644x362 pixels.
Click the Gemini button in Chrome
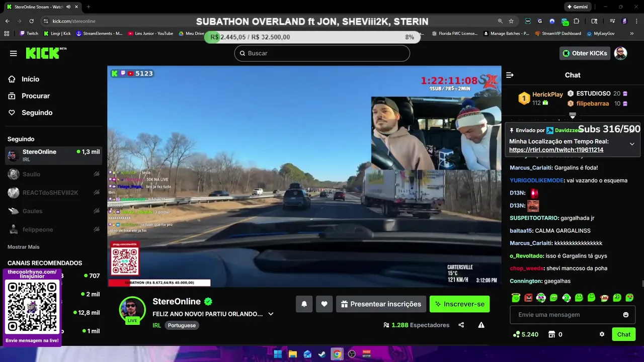(577, 7)
